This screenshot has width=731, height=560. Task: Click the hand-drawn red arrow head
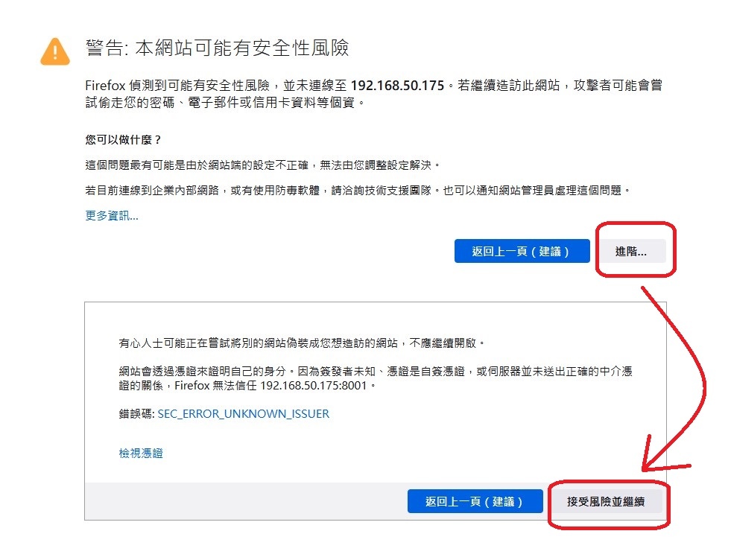[659, 459]
